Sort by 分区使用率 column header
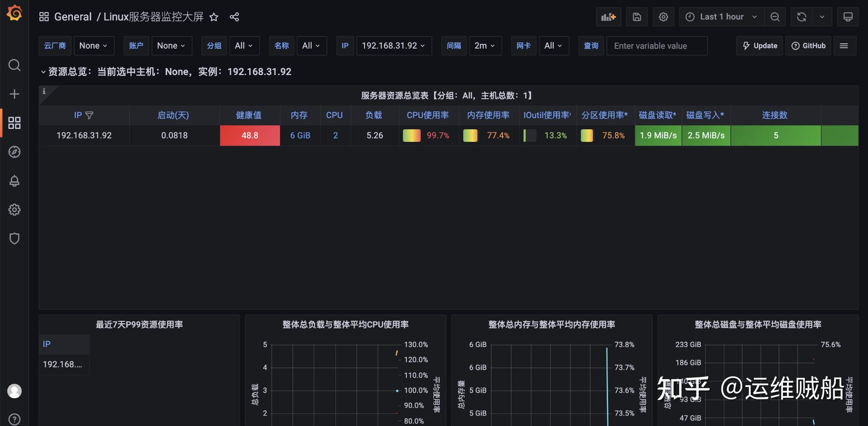The image size is (868, 426). click(605, 115)
